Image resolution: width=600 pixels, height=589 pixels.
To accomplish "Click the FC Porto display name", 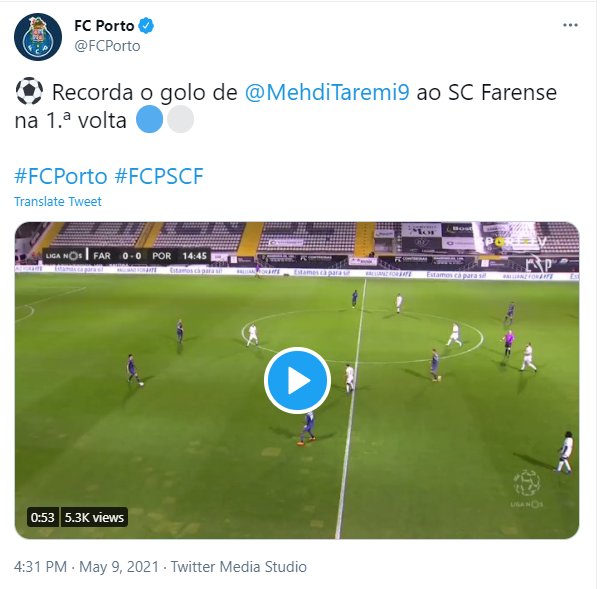I will coord(104,25).
